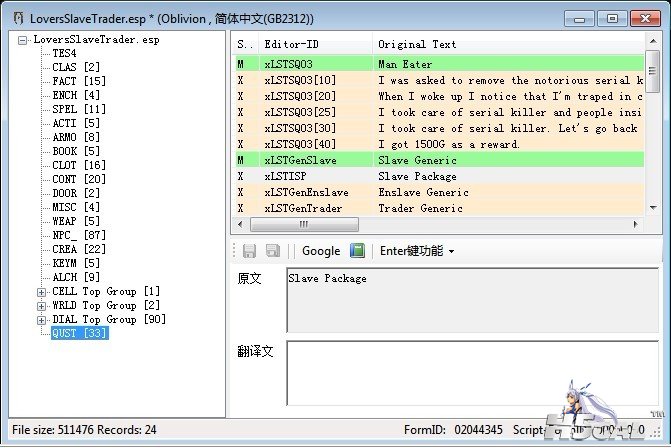Click the green dictionary icon beside Google

click(x=357, y=251)
